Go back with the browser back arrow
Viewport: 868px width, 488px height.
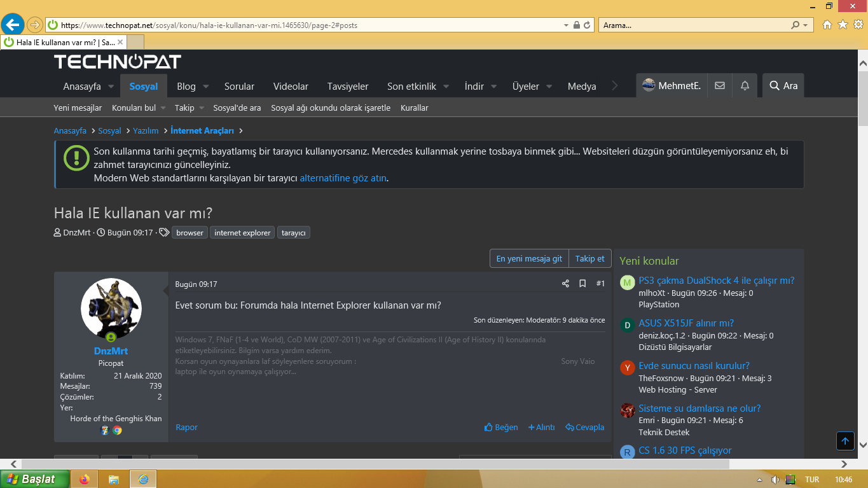point(13,25)
